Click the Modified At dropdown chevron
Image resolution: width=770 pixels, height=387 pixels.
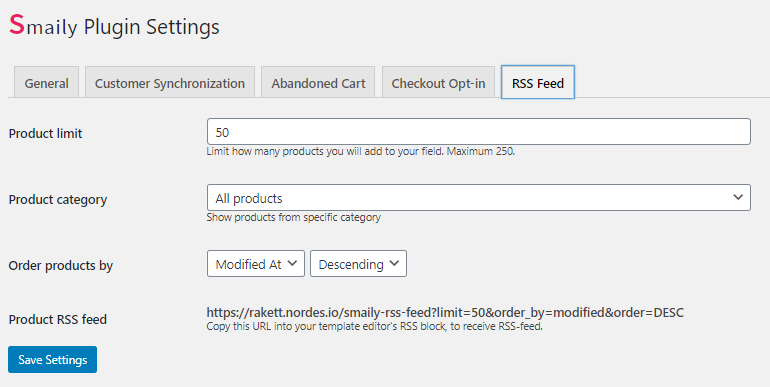pyautogui.click(x=292, y=263)
